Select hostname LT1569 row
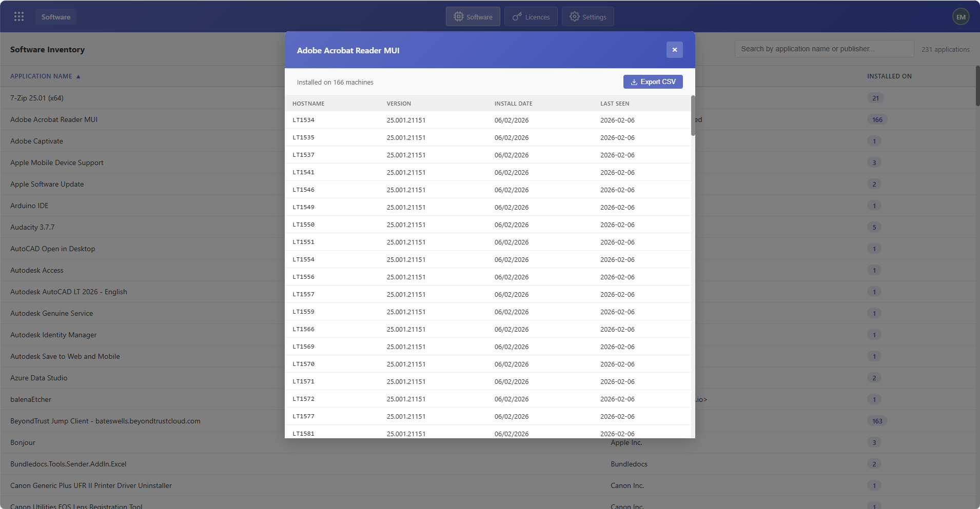 (x=487, y=347)
